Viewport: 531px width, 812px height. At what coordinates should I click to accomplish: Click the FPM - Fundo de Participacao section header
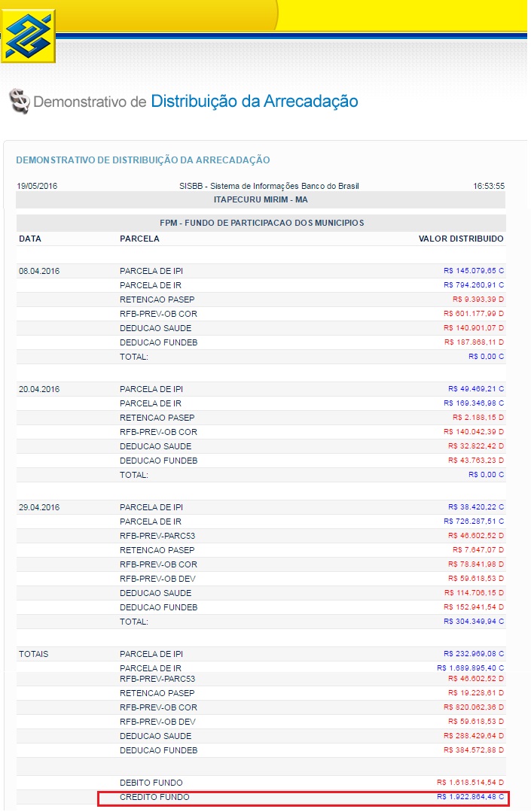coord(261,224)
